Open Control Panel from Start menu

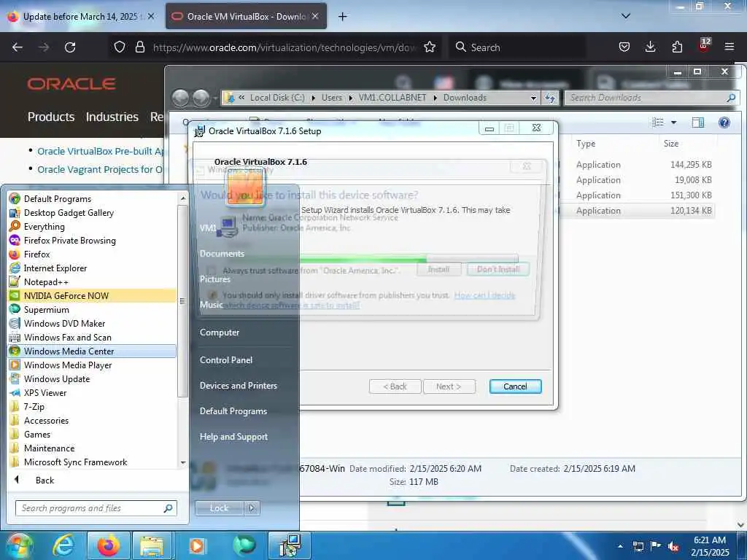click(226, 360)
